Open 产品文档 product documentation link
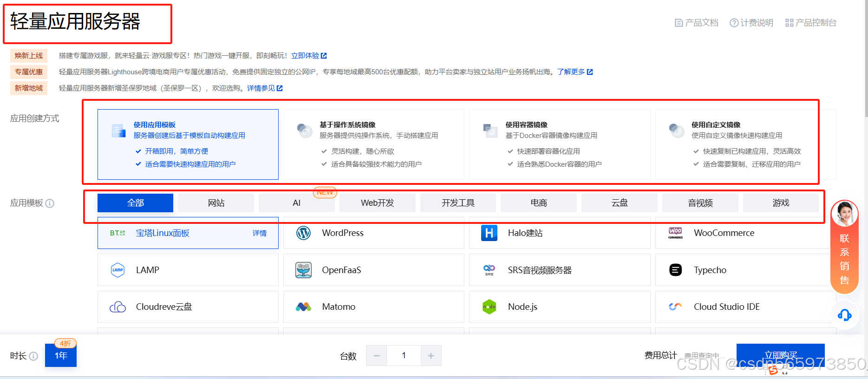 696,23
